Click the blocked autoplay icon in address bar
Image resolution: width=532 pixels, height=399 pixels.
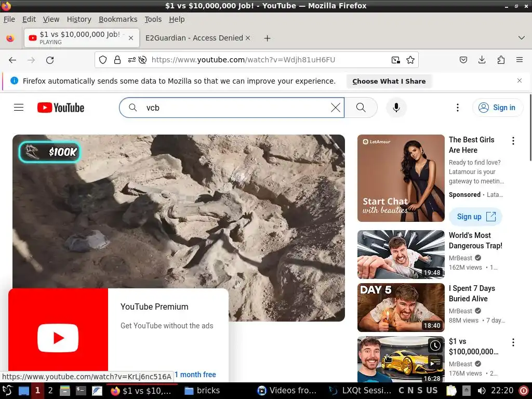tap(142, 60)
